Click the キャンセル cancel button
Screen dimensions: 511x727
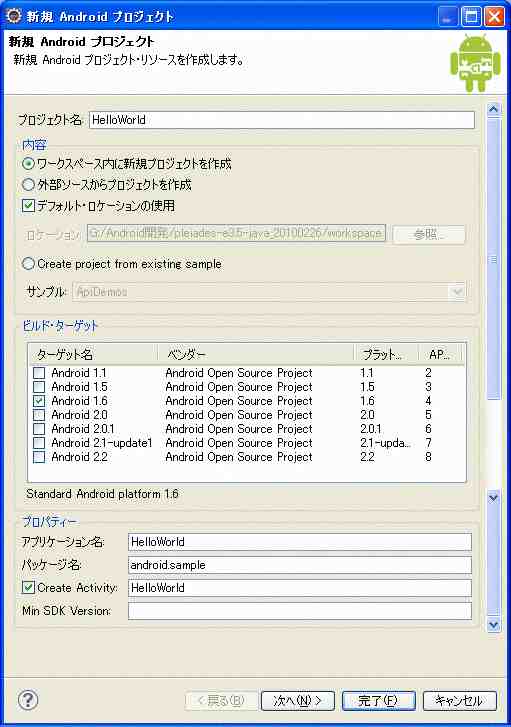[x=460, y=701]
